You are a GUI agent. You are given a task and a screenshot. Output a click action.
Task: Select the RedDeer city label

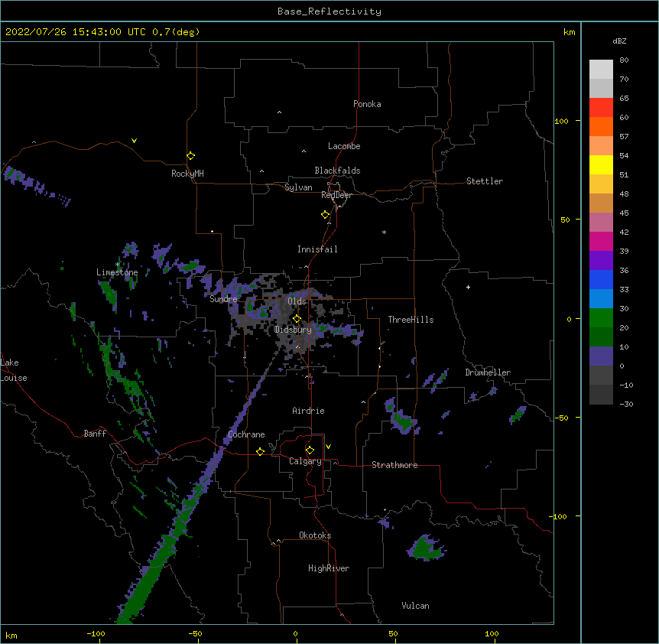click(337, 195)
